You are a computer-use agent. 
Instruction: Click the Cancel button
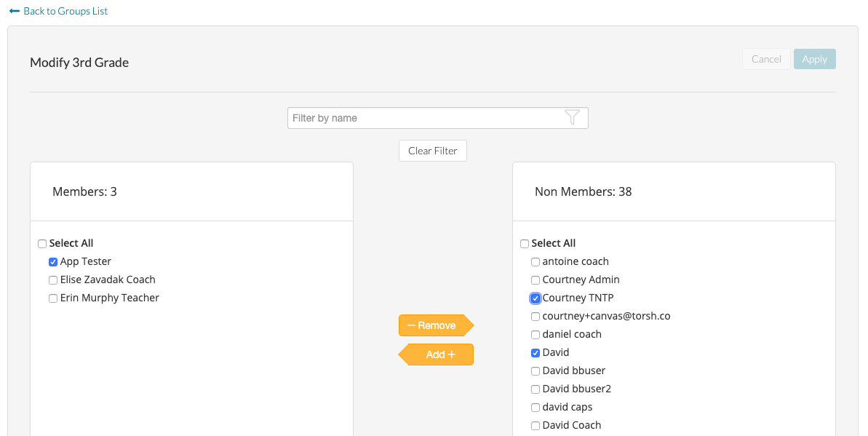(766, 59)
